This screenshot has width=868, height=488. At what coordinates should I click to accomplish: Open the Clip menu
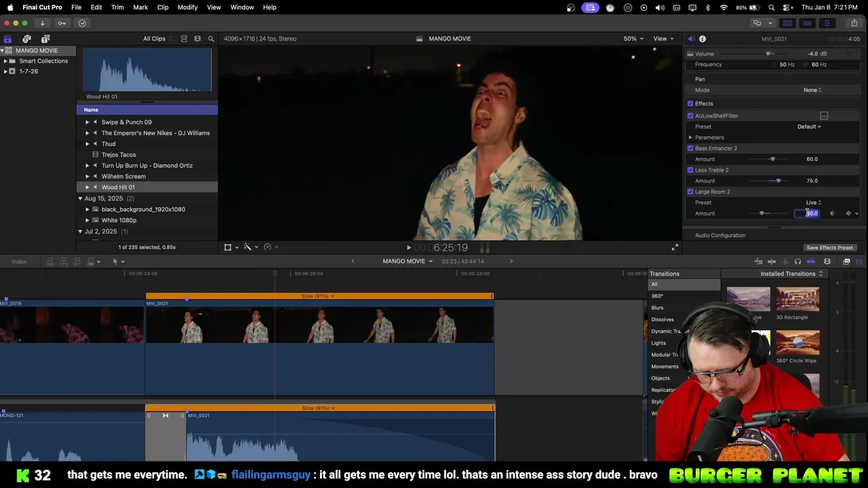[x=163, y=7]
